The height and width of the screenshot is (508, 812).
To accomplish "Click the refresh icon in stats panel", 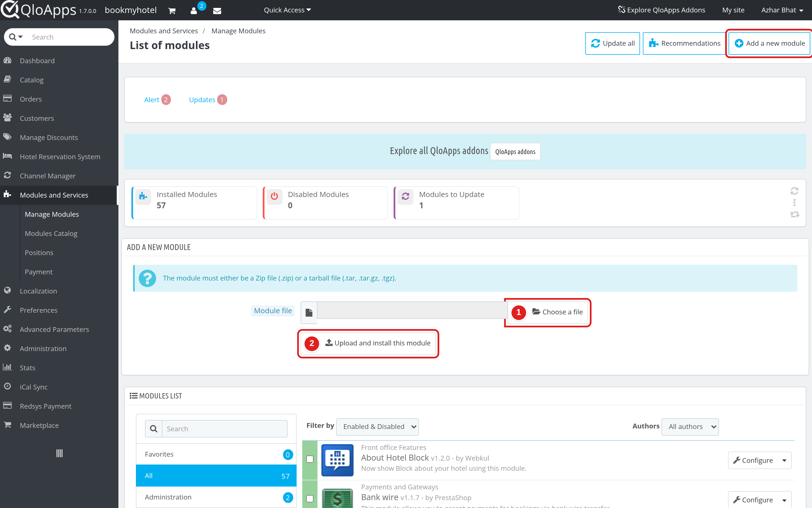I will tap(794, 191).
